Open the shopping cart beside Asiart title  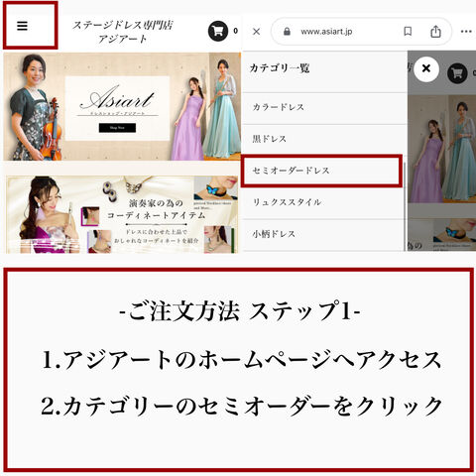tap(218, 31)
